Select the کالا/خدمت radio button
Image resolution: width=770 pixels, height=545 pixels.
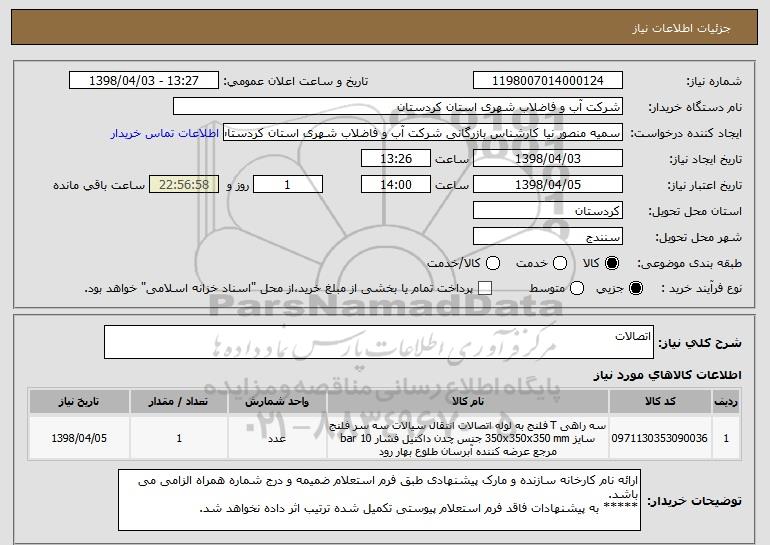(493, 264)
